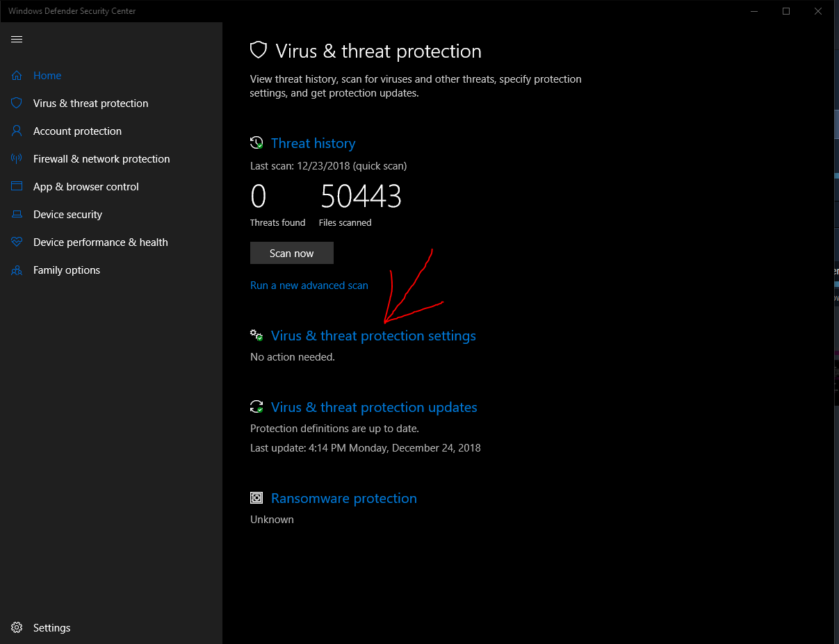Expand the hamburger navigation menu
The image size is (839, 644).
pos(17,40)
